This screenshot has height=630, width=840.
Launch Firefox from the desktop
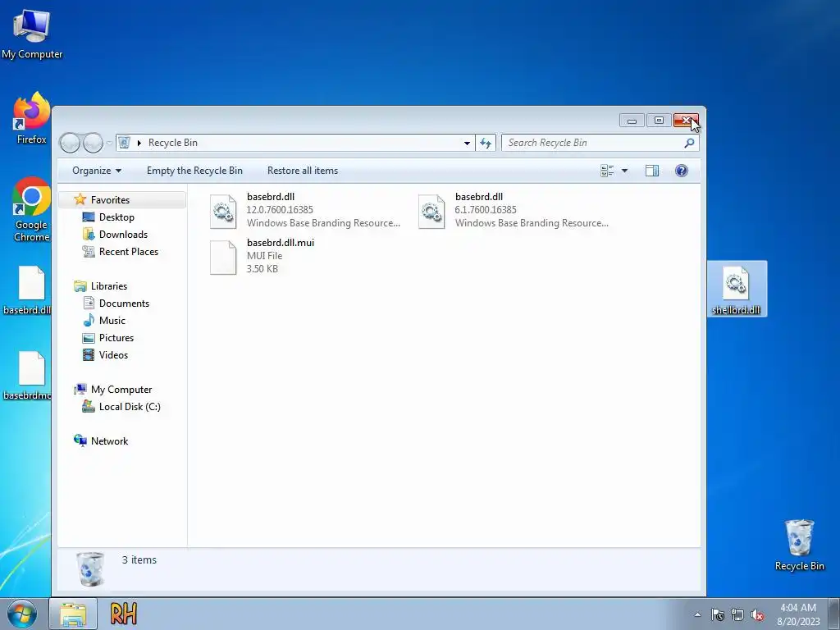(32, 118)
